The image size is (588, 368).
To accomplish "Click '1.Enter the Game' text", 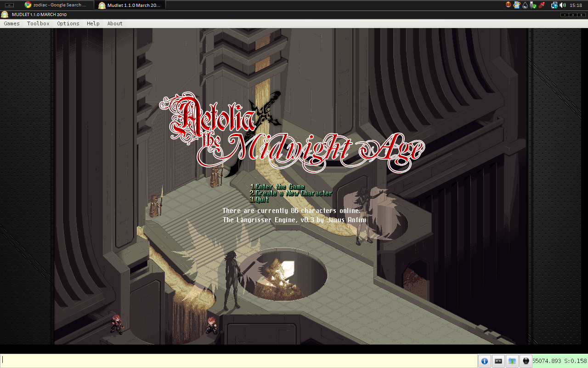I will click(x=277, y=187).
